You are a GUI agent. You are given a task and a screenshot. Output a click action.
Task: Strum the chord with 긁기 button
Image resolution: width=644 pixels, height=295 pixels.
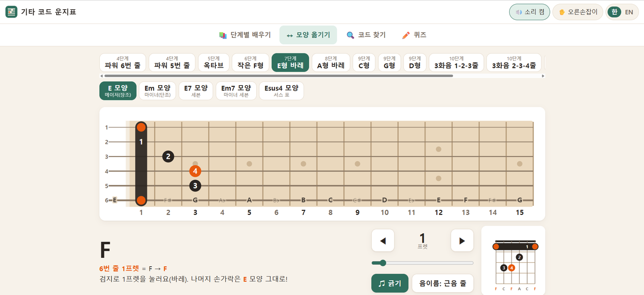point(390,283)
